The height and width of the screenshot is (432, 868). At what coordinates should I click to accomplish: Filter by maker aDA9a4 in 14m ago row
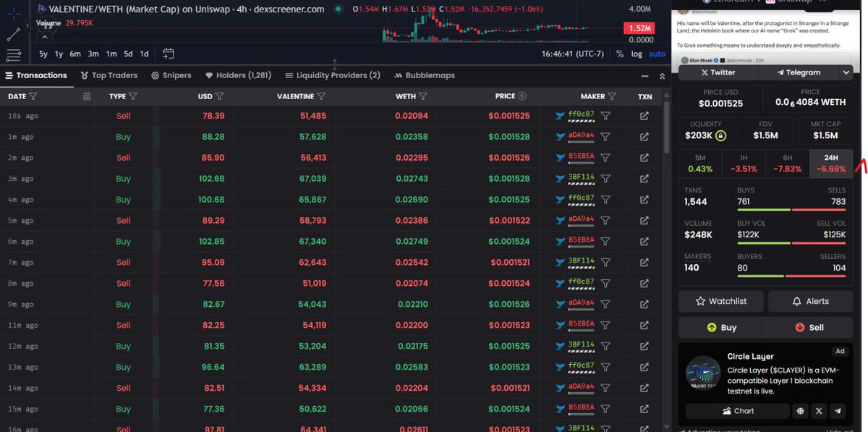point(605,389)
